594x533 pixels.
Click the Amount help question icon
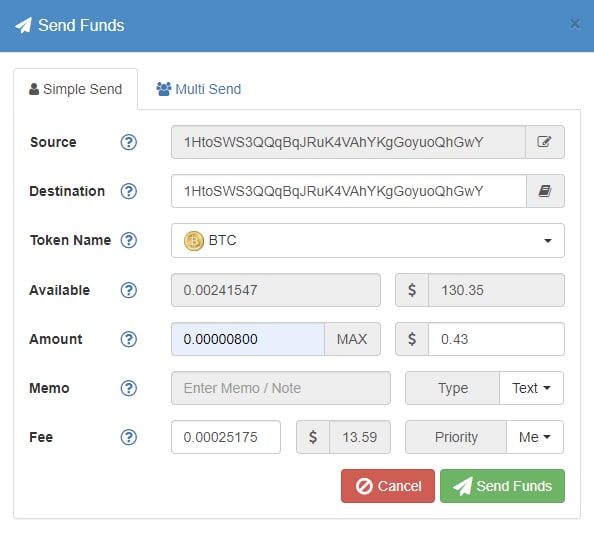129,339
